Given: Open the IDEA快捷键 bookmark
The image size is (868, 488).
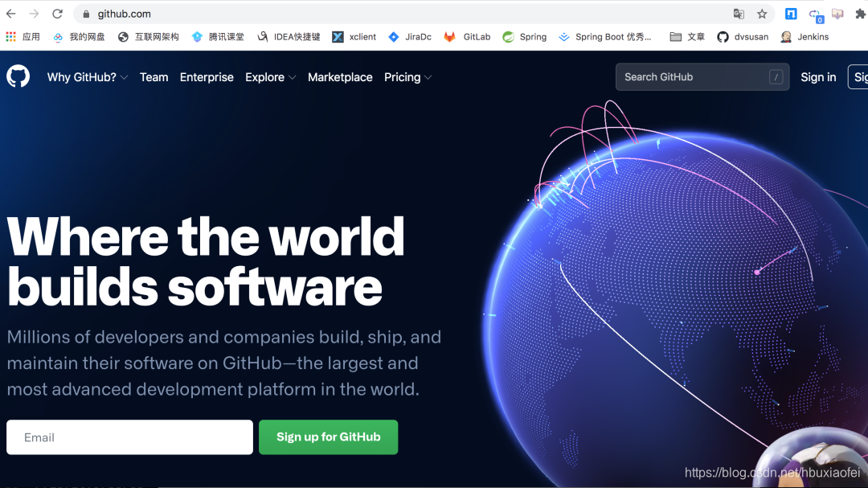Looking at the screenshot, I should coord(289,37).
